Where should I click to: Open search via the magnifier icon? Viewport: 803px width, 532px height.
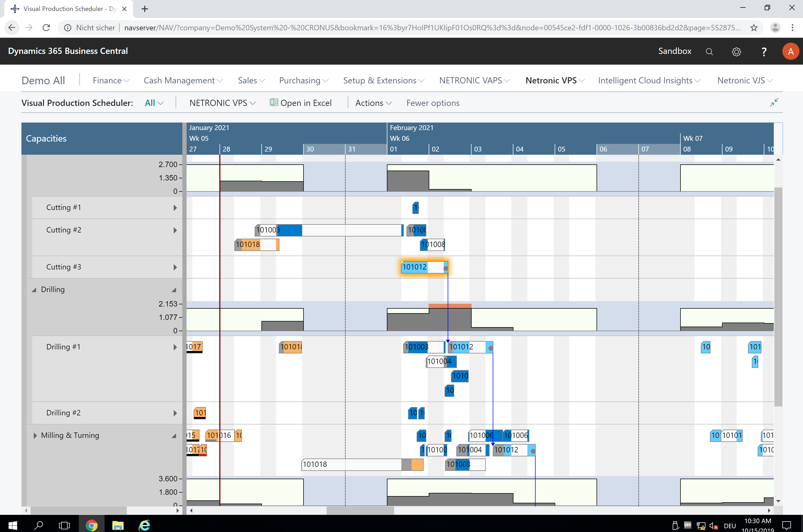tap(709, 51)
